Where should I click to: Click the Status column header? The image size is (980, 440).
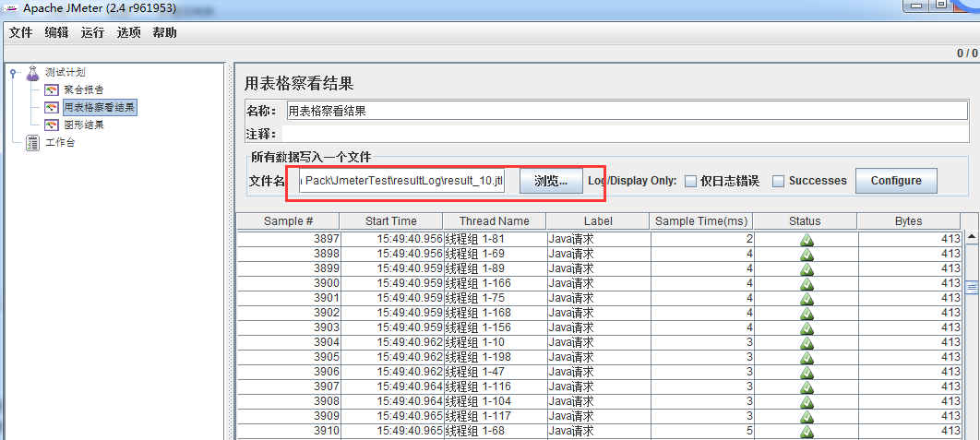(x=805, y=221)
